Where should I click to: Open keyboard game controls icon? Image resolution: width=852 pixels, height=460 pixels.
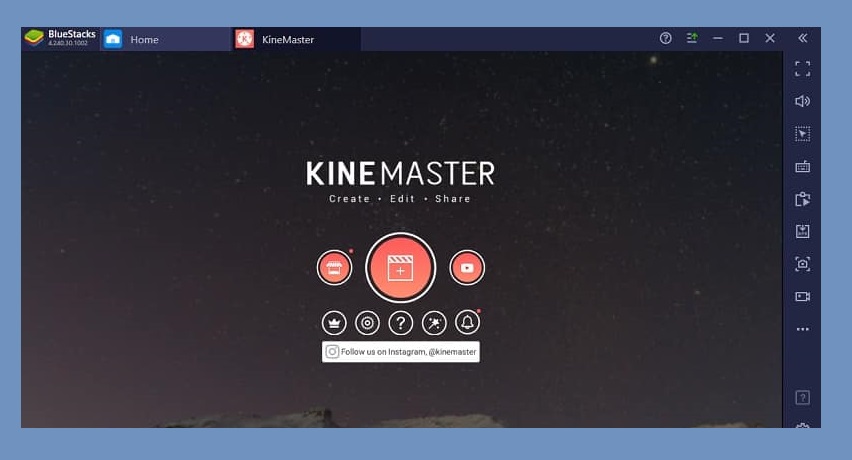(x=803, y=167)
